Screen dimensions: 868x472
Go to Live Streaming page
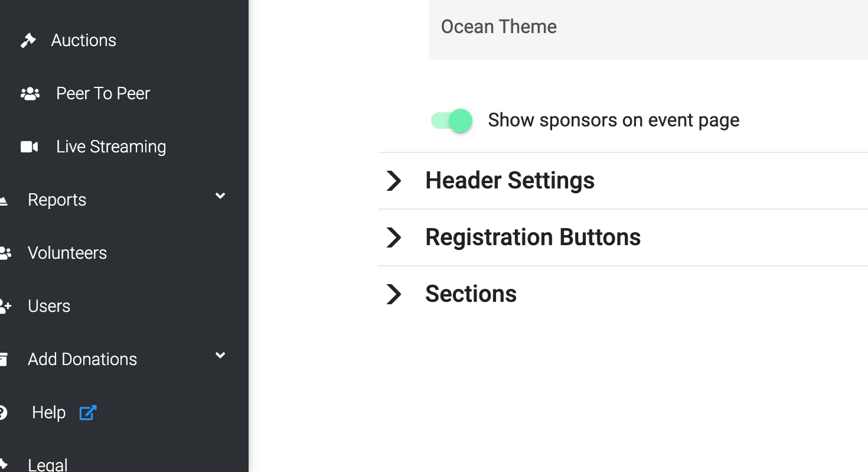(x=111, y=147)
